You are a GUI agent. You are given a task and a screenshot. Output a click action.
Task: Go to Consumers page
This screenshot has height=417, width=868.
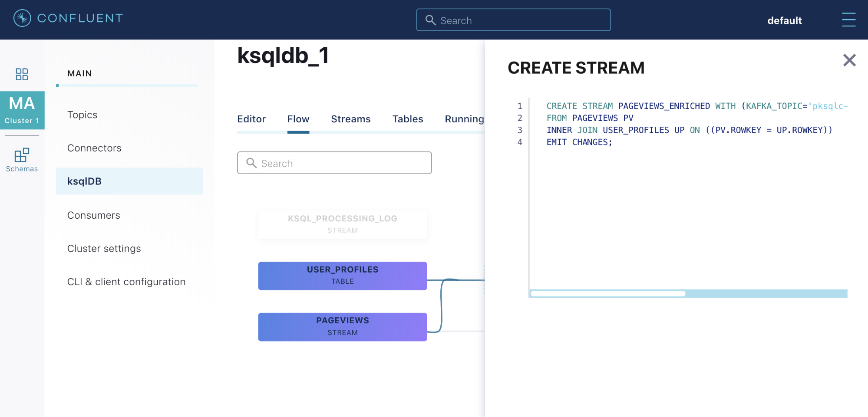pos(94,215)
